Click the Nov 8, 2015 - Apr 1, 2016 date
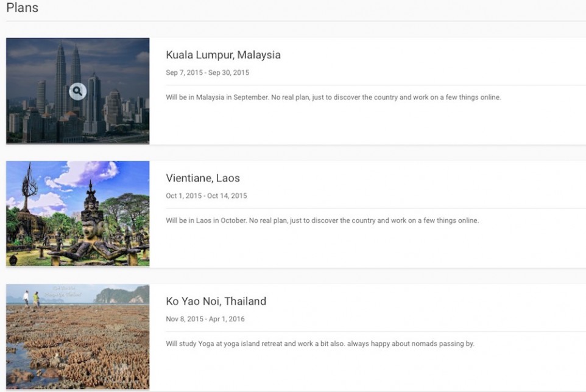This screenshot has width=586, height=392. pos(205,319)
